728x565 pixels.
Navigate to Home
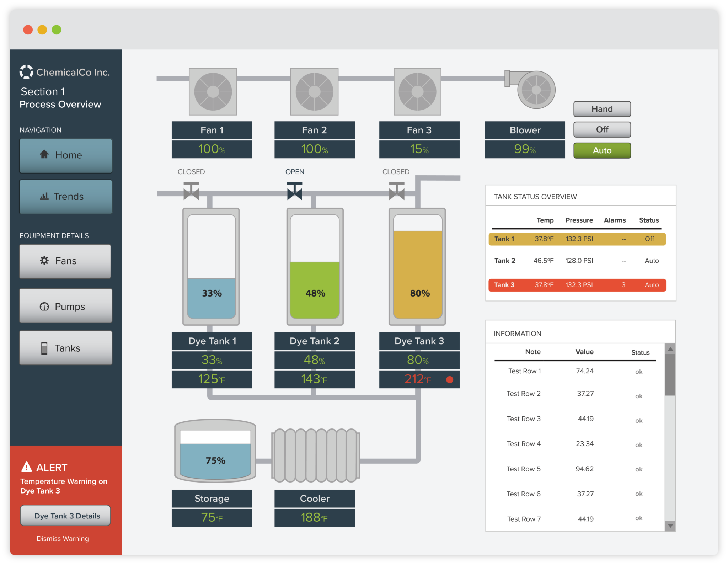(65, 155)
